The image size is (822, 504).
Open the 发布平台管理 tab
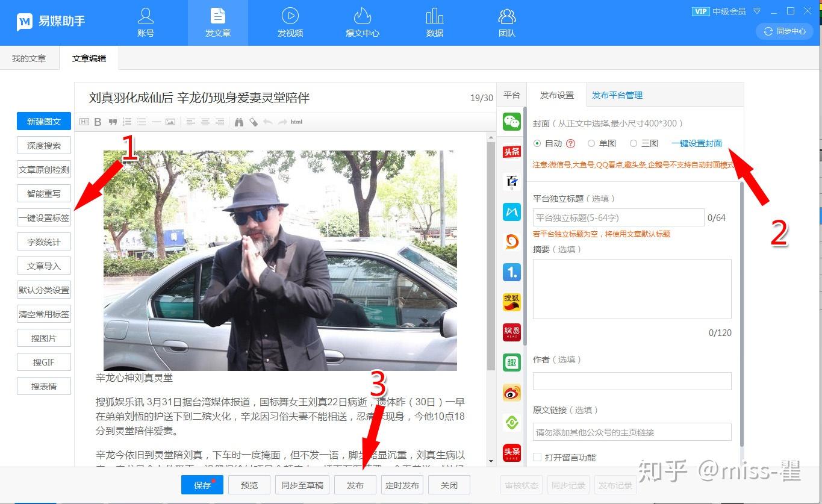[617, 95]
